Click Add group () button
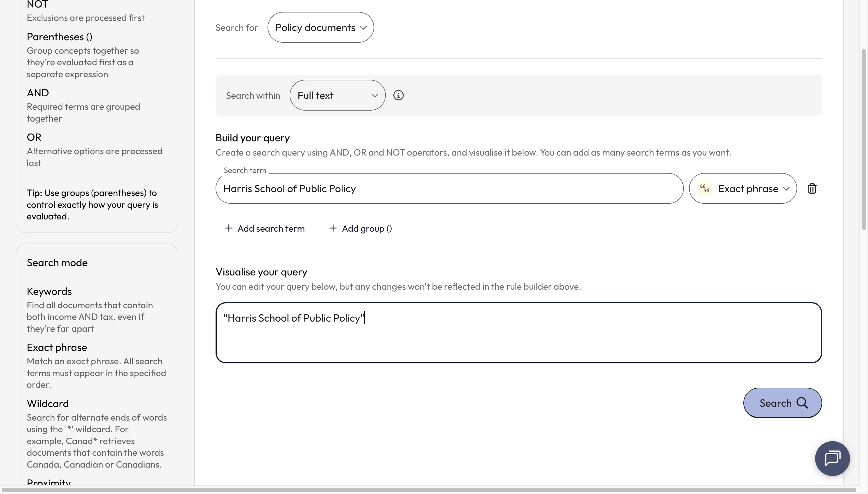The height and width of the screenshot is (494, 868). tap(361, 228)
